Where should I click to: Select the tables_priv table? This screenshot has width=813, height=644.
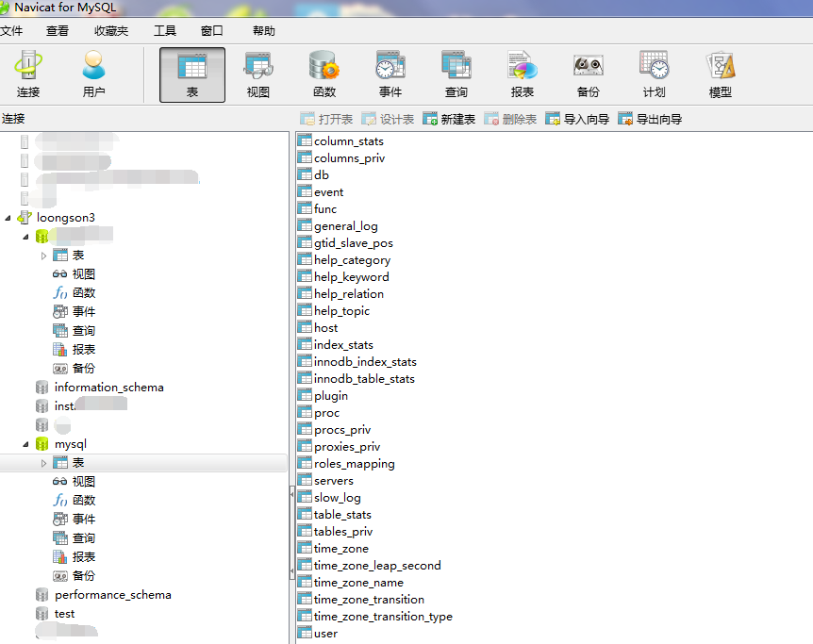(343, 532)
